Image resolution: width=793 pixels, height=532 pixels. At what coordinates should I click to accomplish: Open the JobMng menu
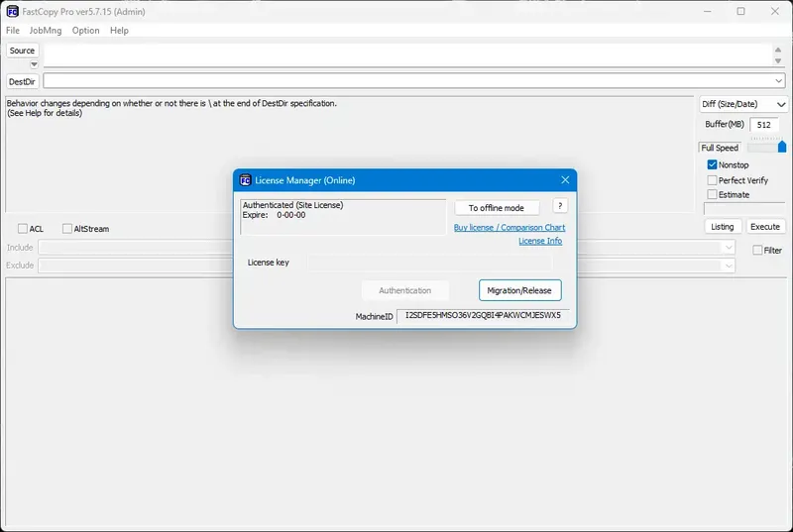[46, 31]
